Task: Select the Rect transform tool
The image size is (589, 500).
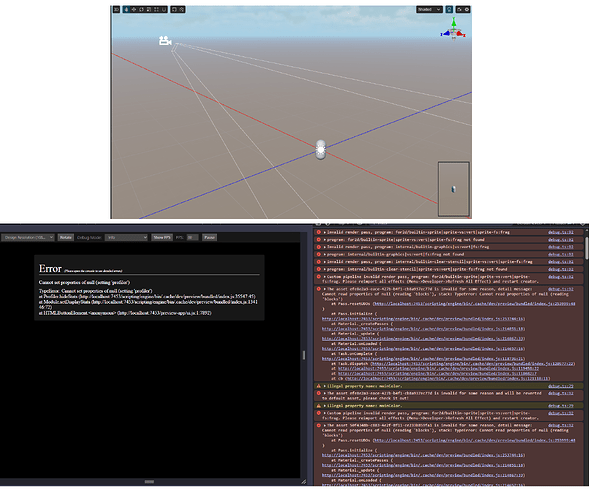Action: click(156, 9)
